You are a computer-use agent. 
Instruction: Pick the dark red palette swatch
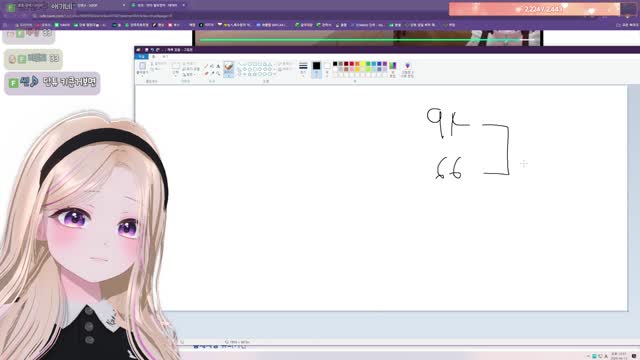point(346,64)
